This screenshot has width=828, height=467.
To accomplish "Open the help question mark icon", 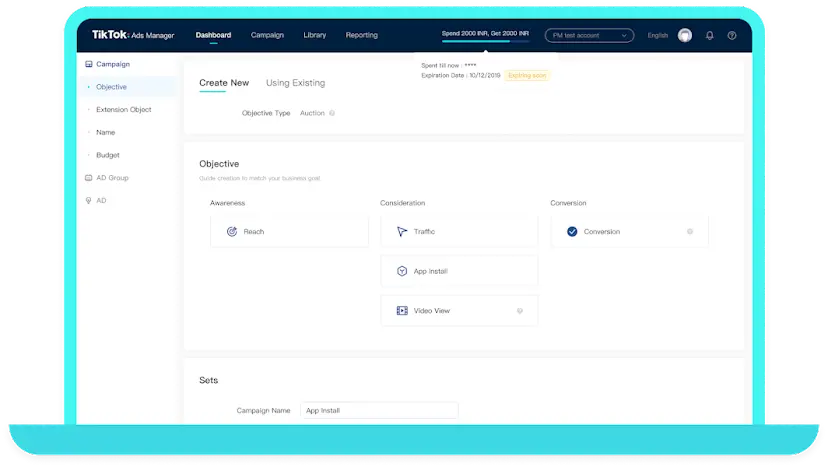I will click(732, 35).
